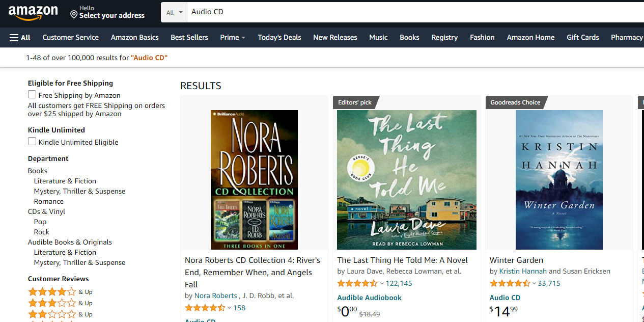
Task: Open The Last Thing He Told Me rating stars
Action: pos(357,283)
